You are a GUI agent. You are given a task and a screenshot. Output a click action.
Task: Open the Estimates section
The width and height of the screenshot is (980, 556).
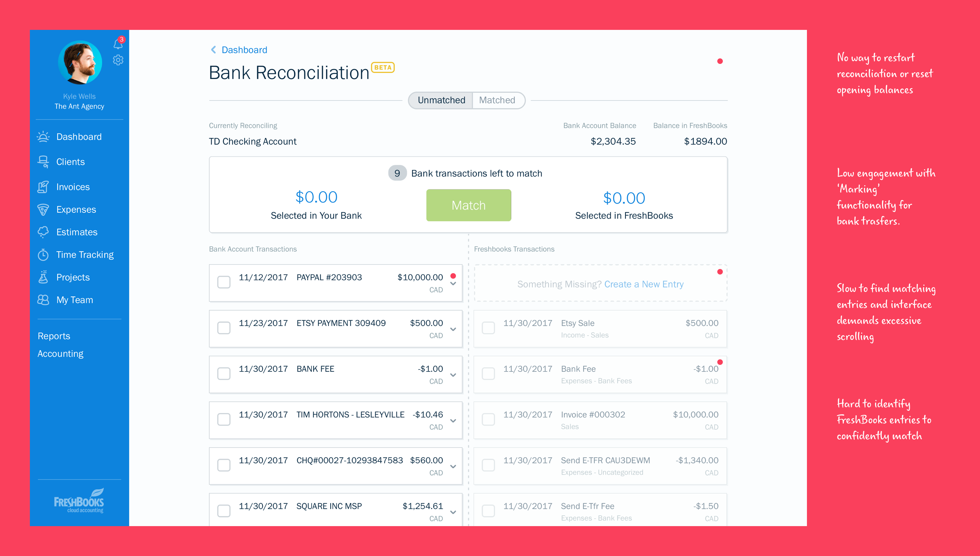click(76, 232)
